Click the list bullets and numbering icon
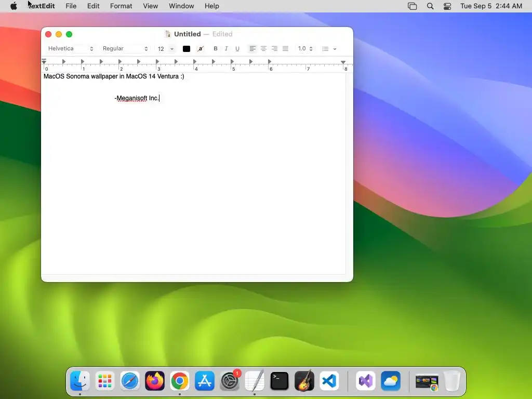 coord(325,49)
